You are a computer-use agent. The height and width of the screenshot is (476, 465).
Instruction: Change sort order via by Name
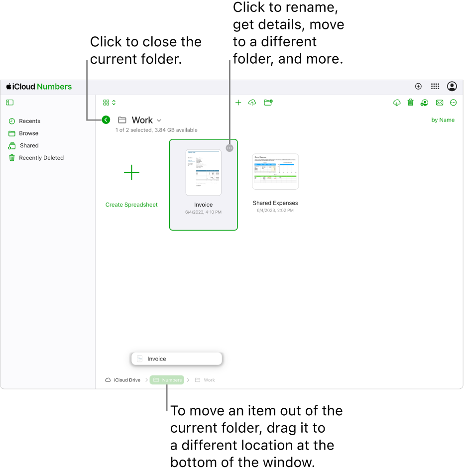[x=443, y=120]
